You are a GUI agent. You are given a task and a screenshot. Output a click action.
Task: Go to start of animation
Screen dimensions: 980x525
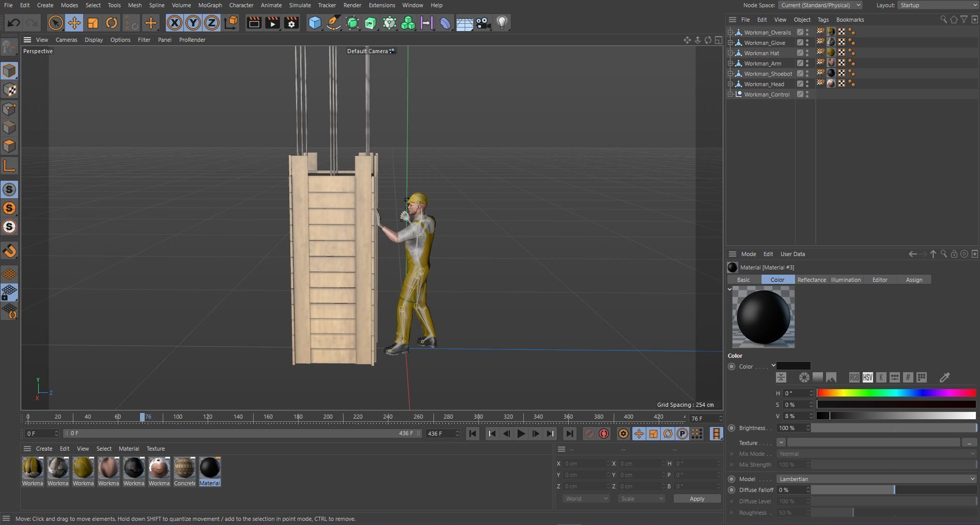pyautogui.click(x=472, y=434)
